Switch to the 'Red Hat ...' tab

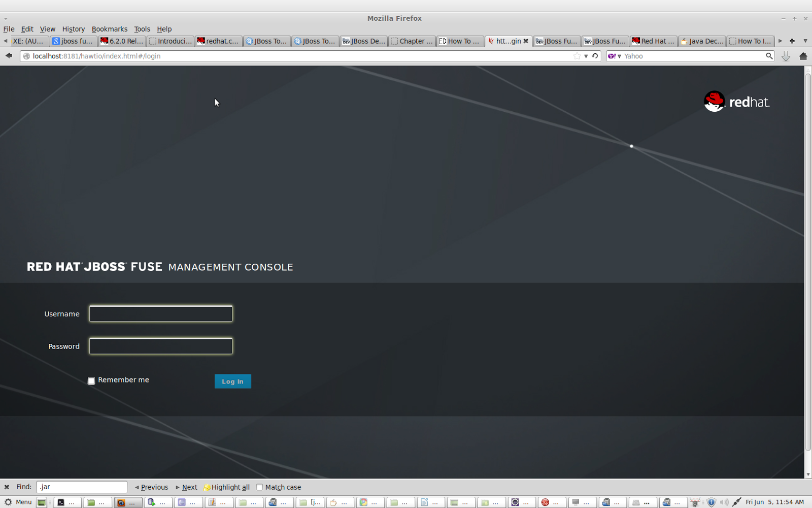pyautogui.click(x=654, y=41)
